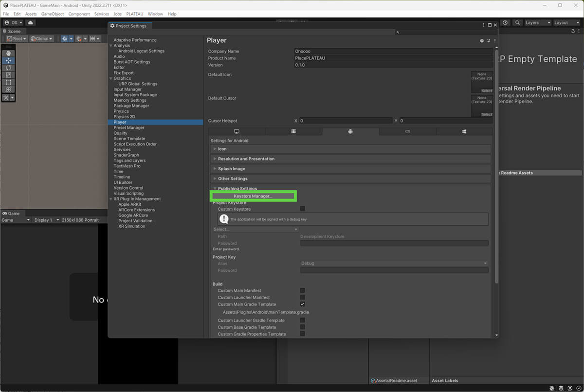Open the Layers dropdown

pos(537,22)
